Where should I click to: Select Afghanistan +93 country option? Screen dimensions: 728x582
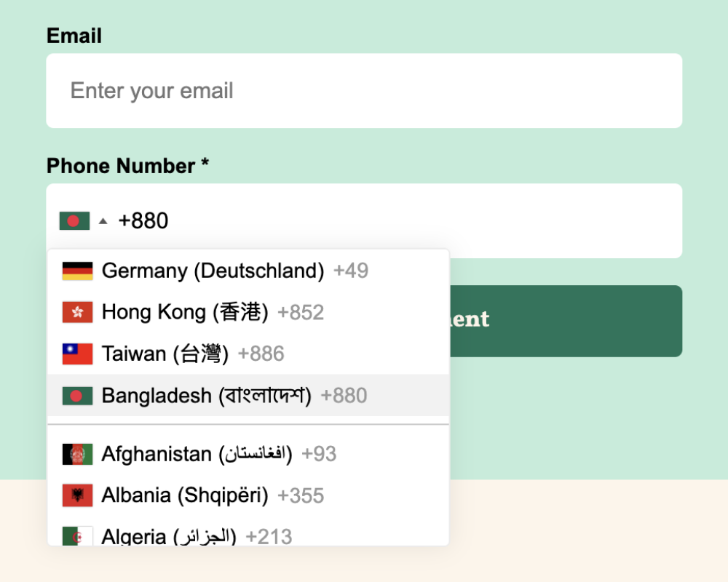click(x=218, y=454)
